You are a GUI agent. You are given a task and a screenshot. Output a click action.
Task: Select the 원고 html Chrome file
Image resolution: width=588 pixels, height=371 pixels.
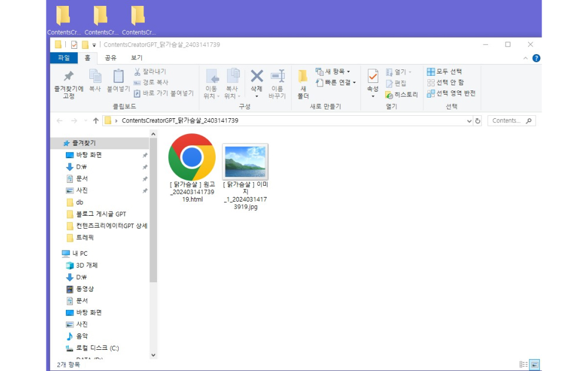tap(192, 168)
